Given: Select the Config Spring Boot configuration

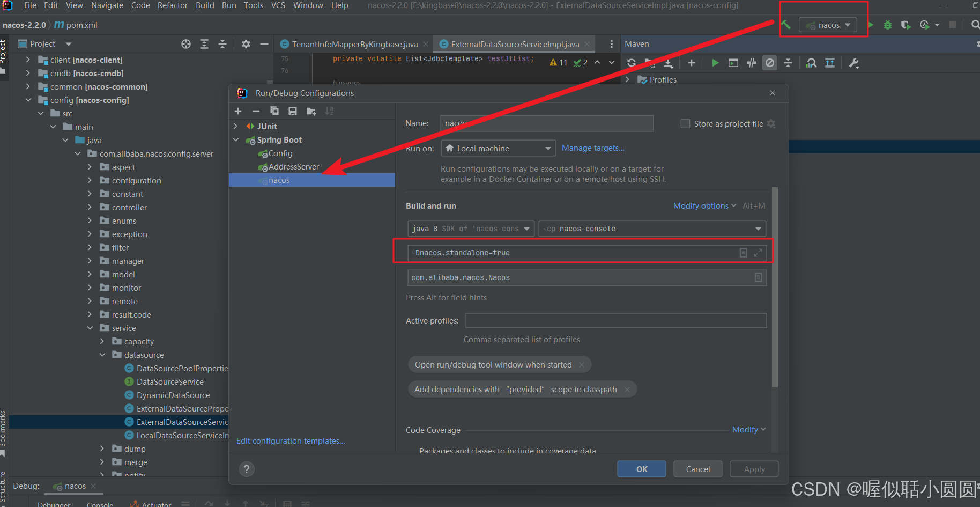Looking at the screenshot, I should pyautogui.click(x=280, y=153).
